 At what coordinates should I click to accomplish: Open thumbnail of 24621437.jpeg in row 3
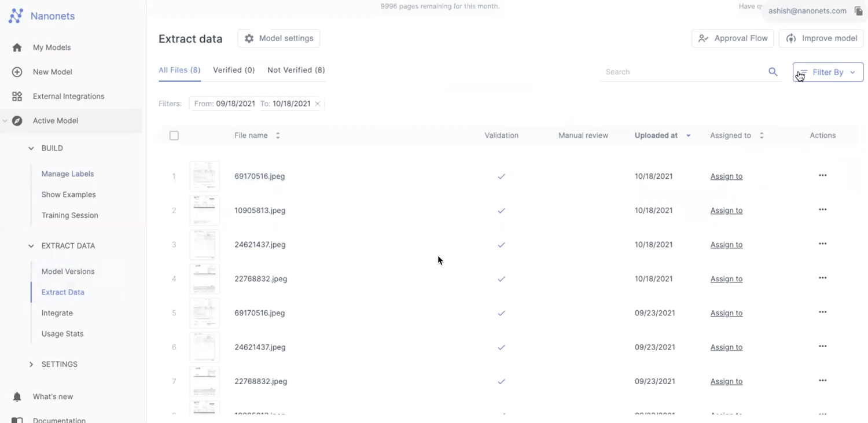click(x=204, y=244)
